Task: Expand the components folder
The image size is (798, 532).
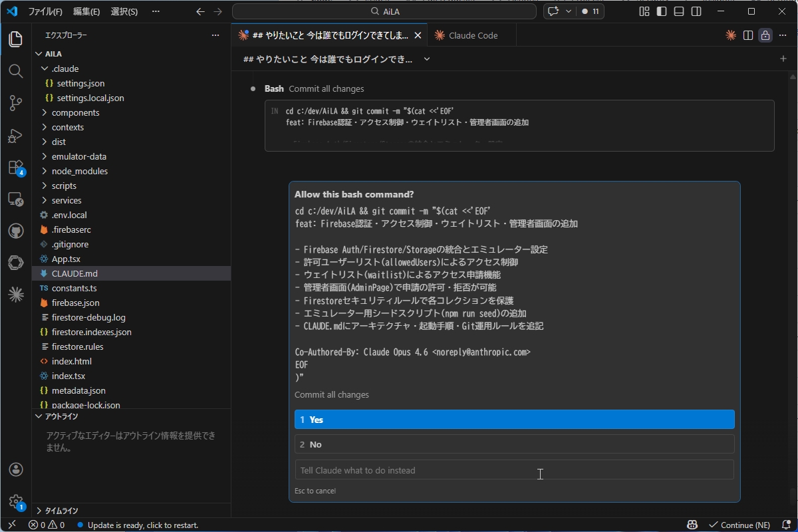Action: [x=45, y=112]
